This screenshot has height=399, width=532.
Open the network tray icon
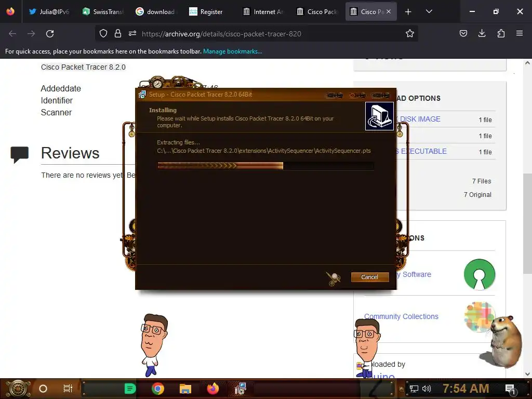point(414,389)
